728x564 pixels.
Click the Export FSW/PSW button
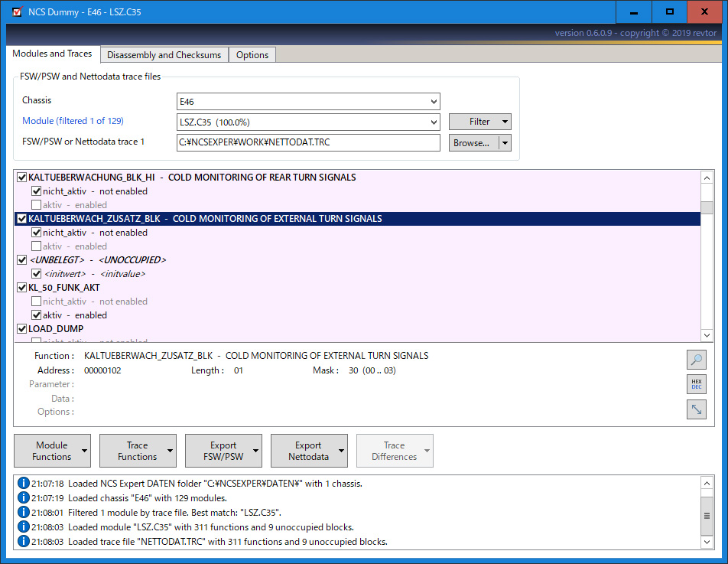click(223, 451)
